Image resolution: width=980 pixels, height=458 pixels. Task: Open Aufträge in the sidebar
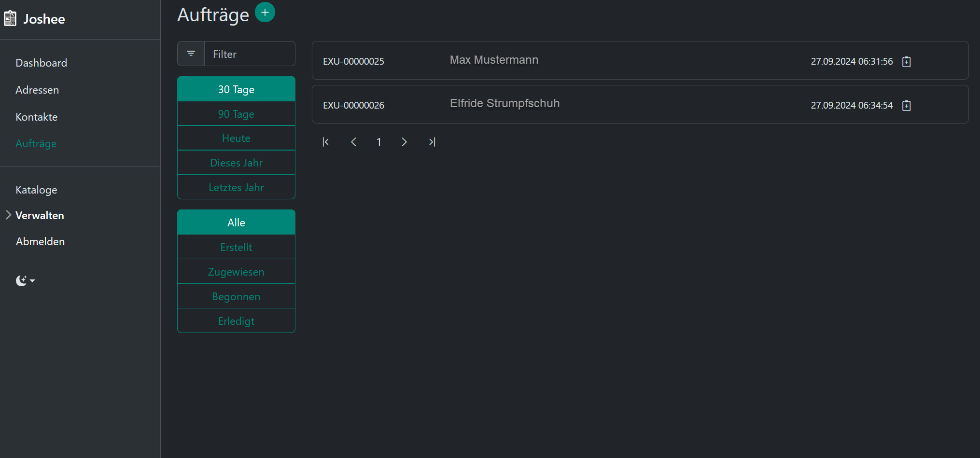(x=36, y=143)
